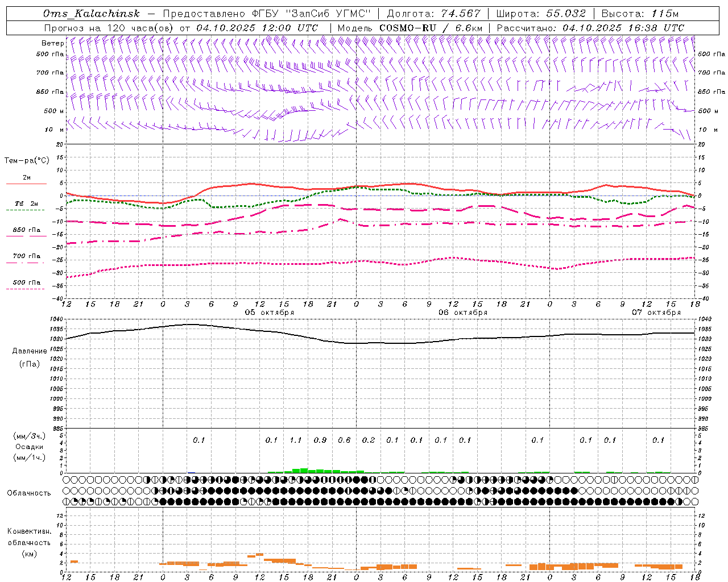Click the "07 октября" date label
Viewport: 728px width, 582px height.
[x=656, y=312]
